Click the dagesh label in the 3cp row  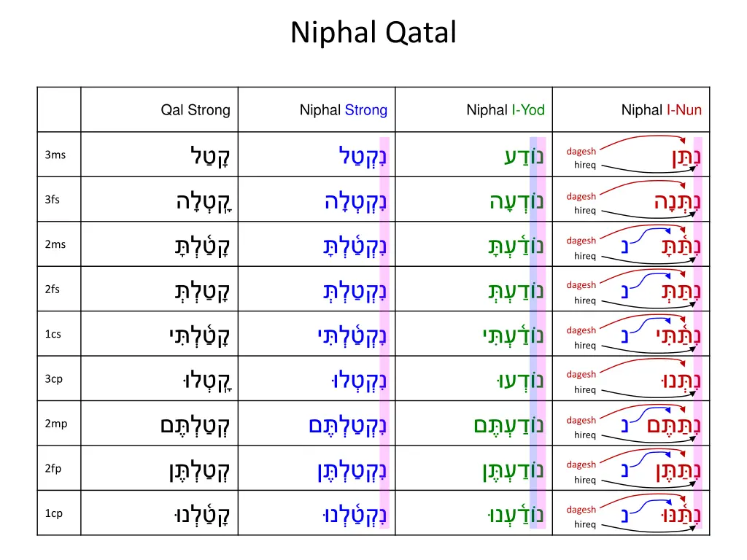[581, 375]
